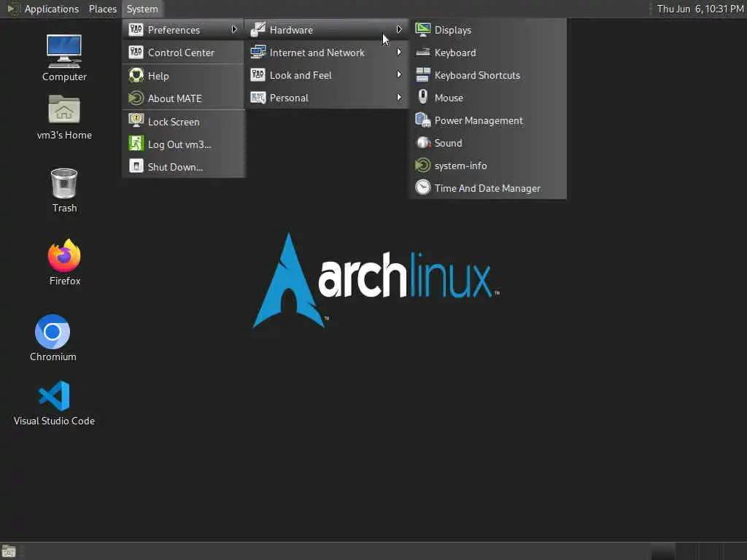Choose Log Out vm3... entry

point(183,144)
